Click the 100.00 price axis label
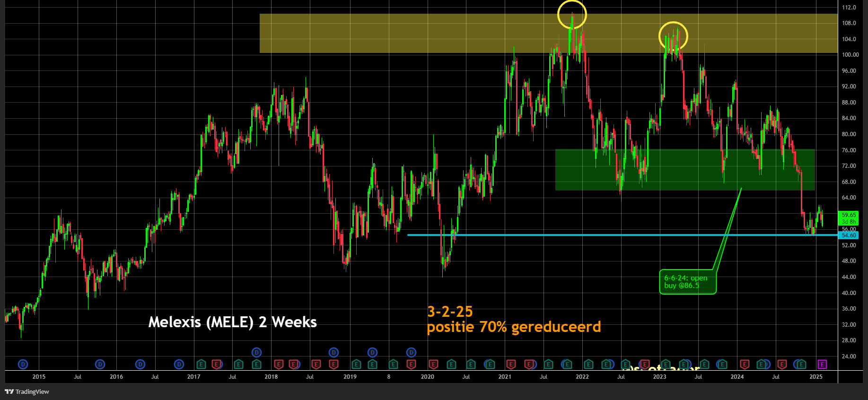The width and height of the screenshot is (868, 400). point(850,55)
